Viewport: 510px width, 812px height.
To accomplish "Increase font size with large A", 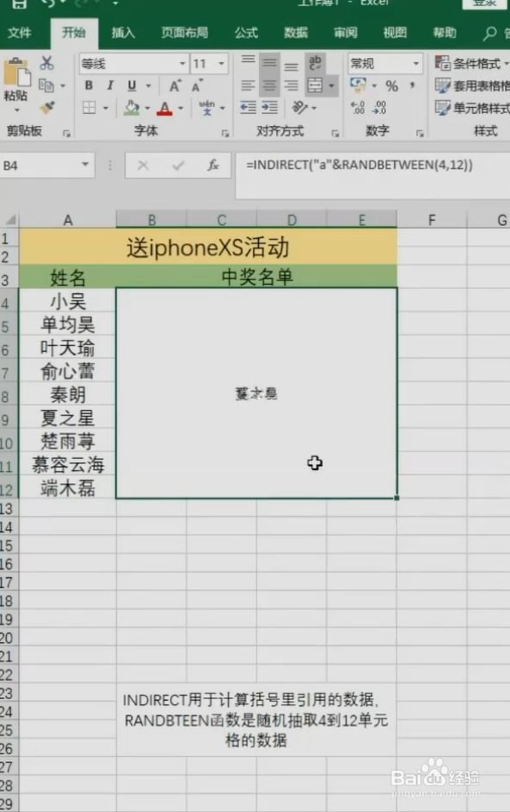I will [x=175, y=85].
